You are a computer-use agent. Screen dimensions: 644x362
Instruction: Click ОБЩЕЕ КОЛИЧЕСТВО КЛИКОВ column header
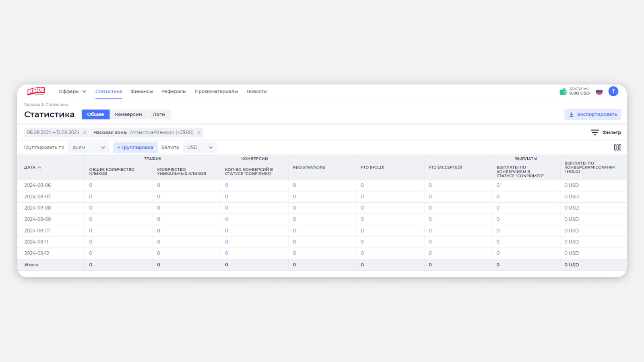pos(112,172)
